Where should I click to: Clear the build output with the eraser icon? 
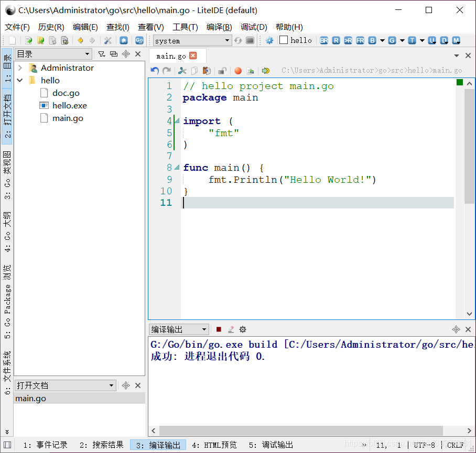click(231, 329)
